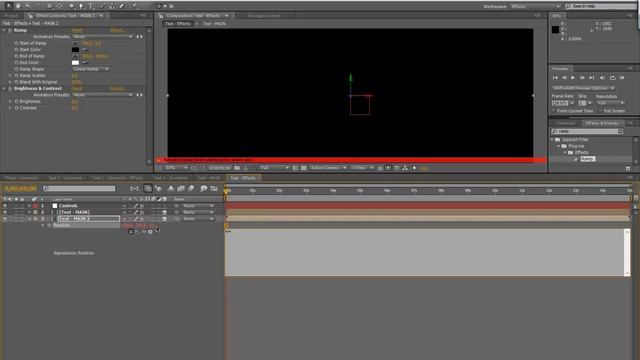This screenshot has width=640, height=360.
Task: Toggle Draft 3D in timeline header
Action: (158, 189)
